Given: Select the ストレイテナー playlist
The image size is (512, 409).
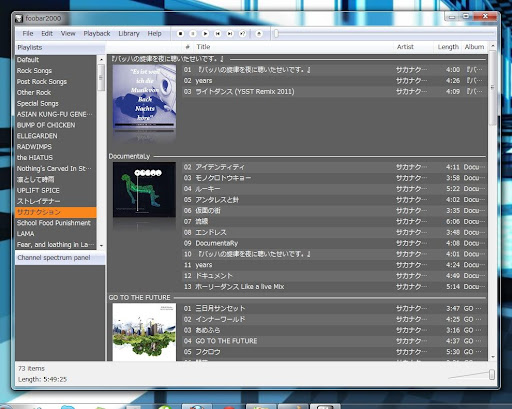Looking at the screenshot, I should (56, 201).
